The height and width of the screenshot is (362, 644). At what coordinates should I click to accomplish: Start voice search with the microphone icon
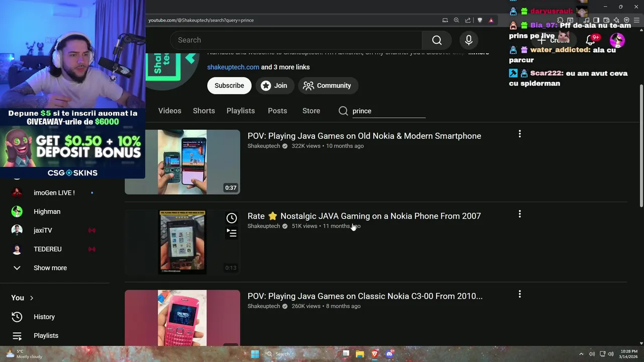click(x=468, y=40)
